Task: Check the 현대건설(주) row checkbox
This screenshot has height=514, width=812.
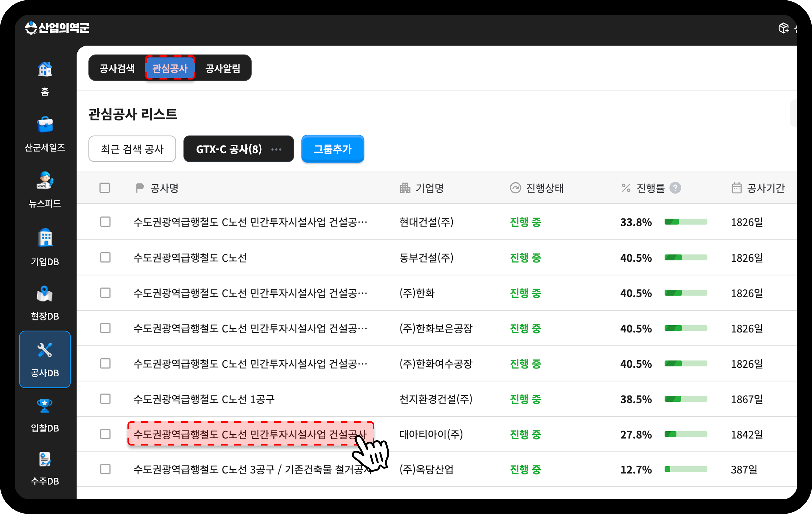Action: 105,222
